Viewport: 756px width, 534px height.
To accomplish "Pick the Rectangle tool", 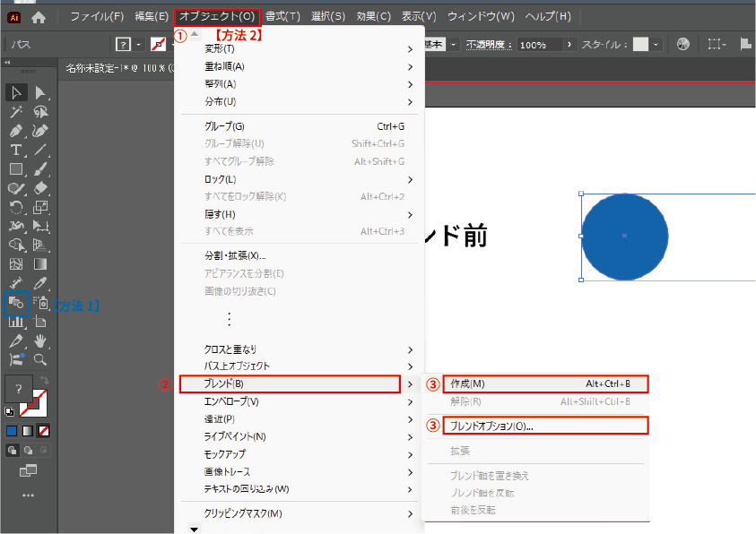I will pos(16,168).
